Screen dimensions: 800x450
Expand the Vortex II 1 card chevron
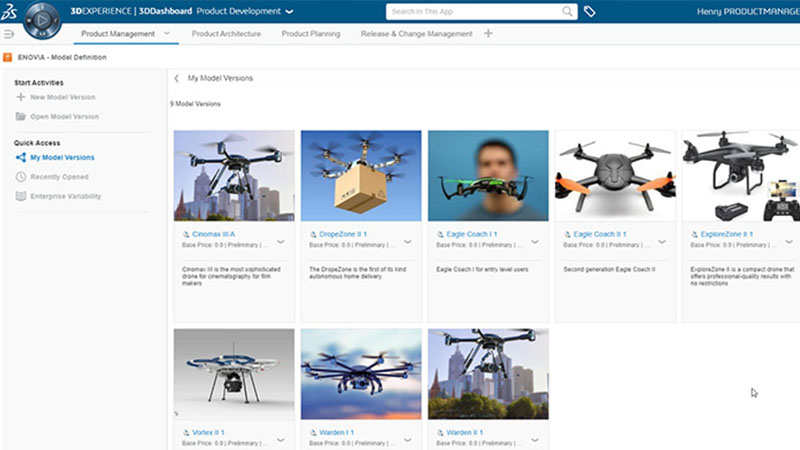coord(281,439)
